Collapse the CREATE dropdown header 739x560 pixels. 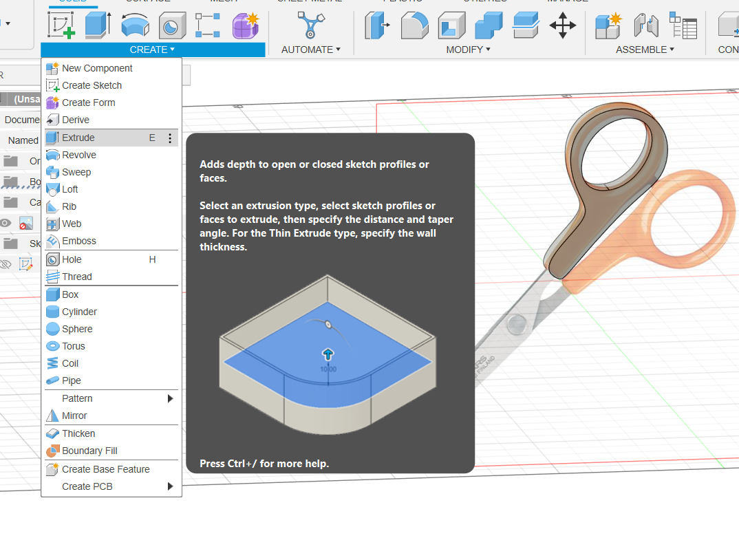pos(153,50)
